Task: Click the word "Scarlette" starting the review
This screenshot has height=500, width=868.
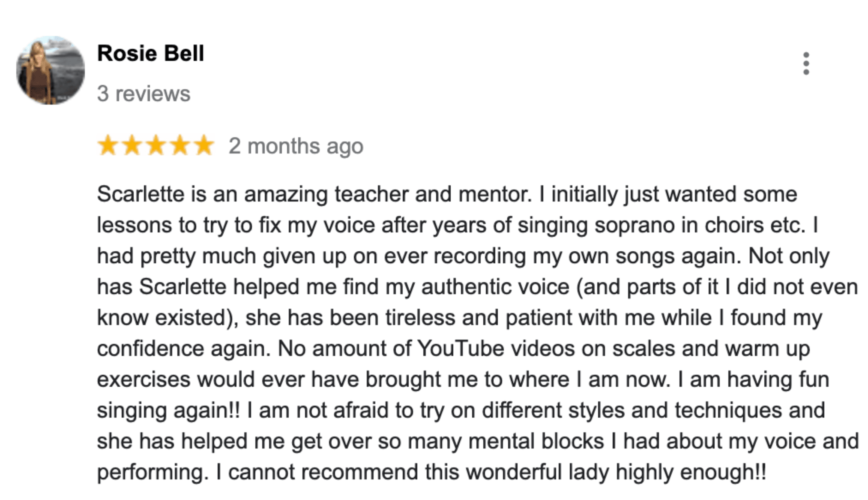Action: click(141, 194)
